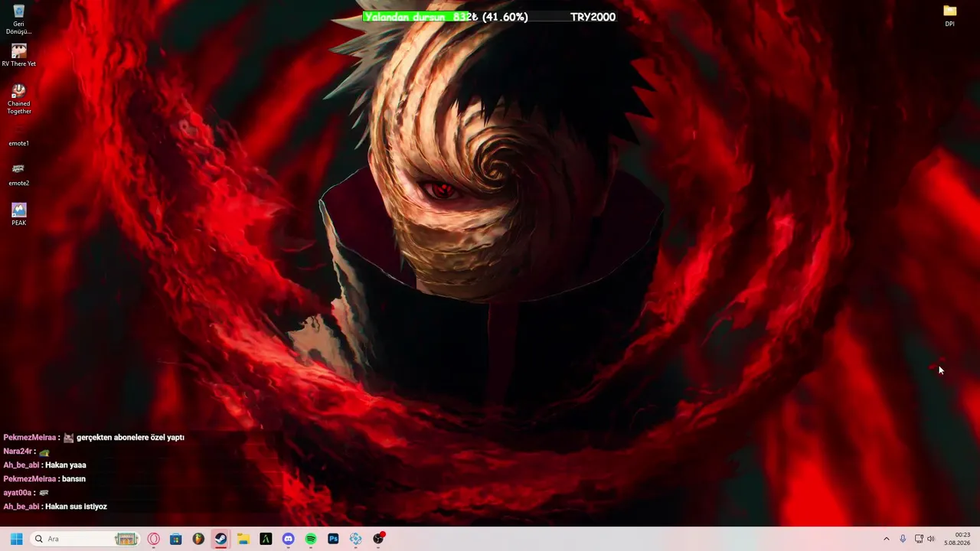Click chat message 'Hakan yaaa'
Viewport: 980px width, 551px height.
tap(66, 465)
